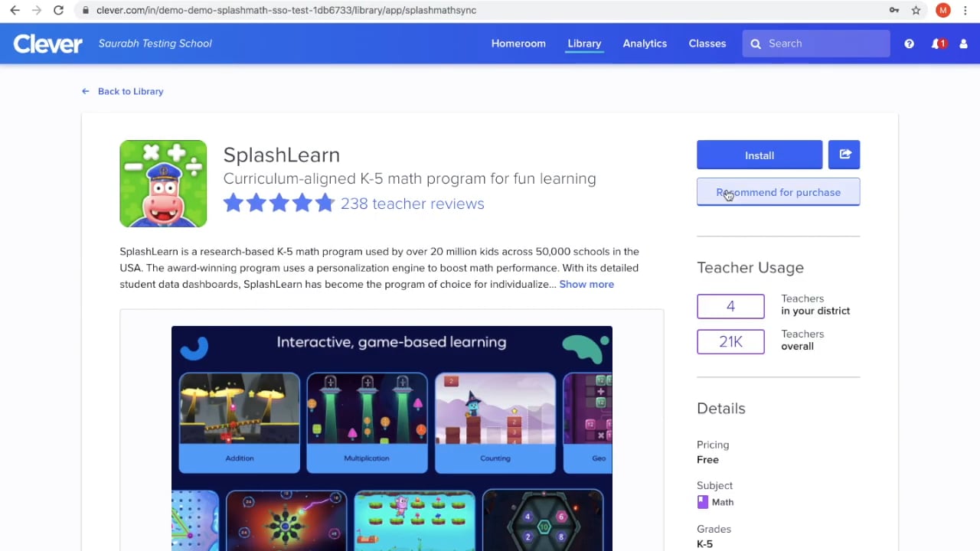This screenshot has width=980, height=551.
Task: Open Chrome three-dot menu
Action: (x=965, y=10)
